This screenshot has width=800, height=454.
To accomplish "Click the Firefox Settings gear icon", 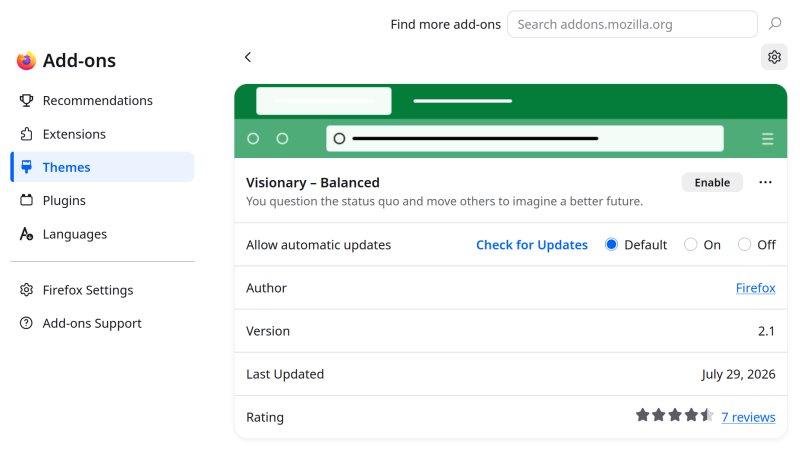I will point(26,290).
